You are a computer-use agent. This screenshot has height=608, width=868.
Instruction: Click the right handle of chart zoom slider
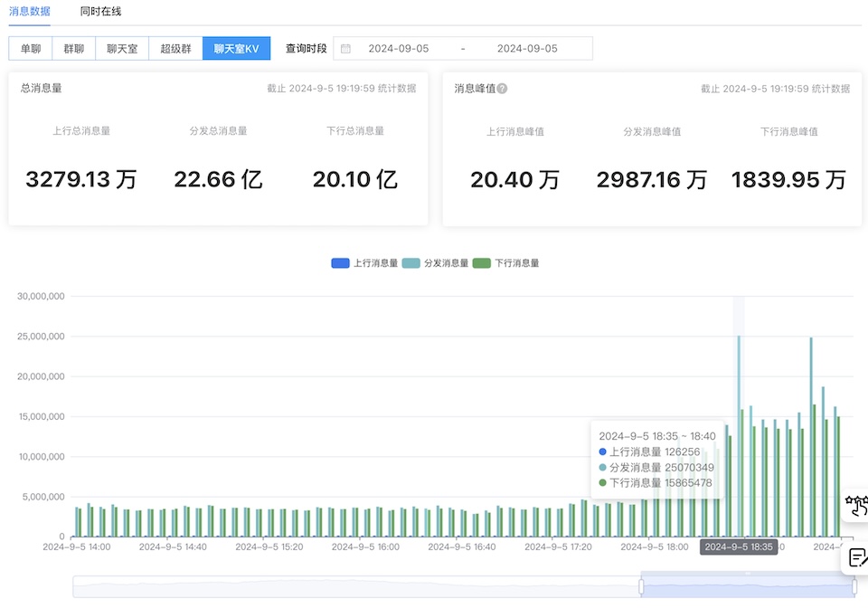coord(854,586)
